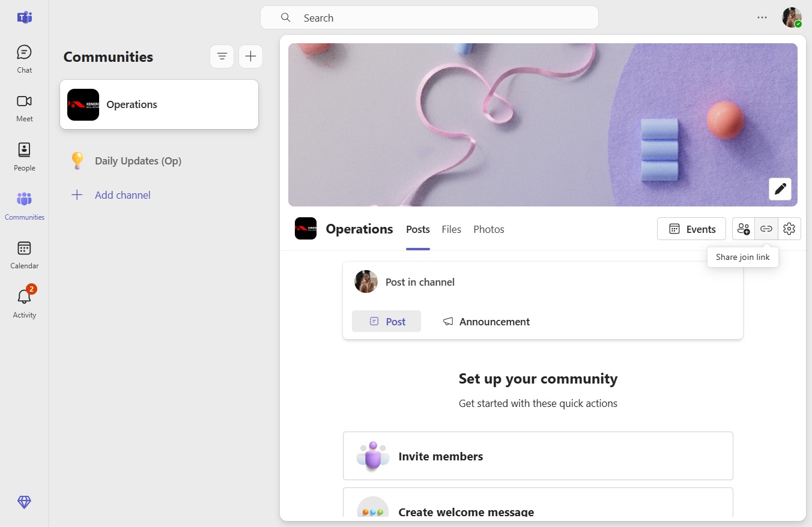Click the premium diamond icon
812x527 pixels.
pyautogui.click(x=24, y=502)
